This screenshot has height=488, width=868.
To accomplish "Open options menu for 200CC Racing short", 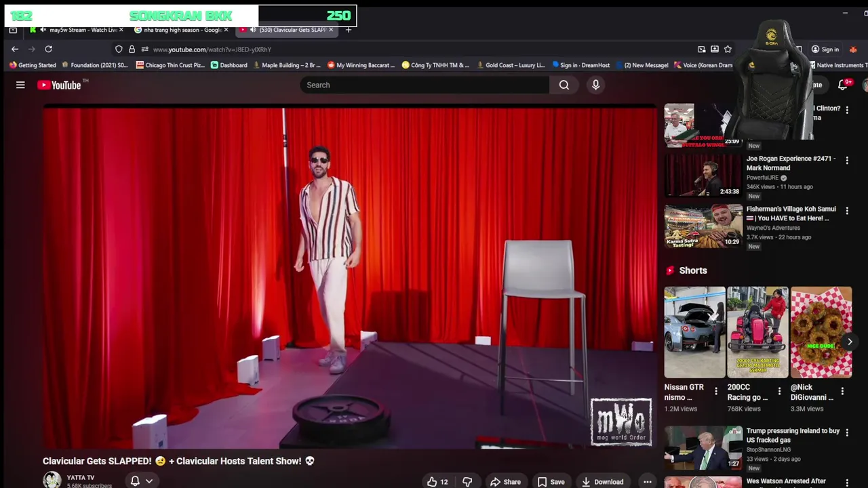I will pos(779,391).
